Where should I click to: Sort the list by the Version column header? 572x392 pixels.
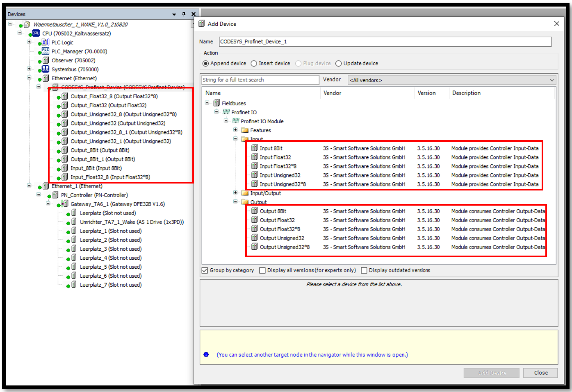[426, 93]
